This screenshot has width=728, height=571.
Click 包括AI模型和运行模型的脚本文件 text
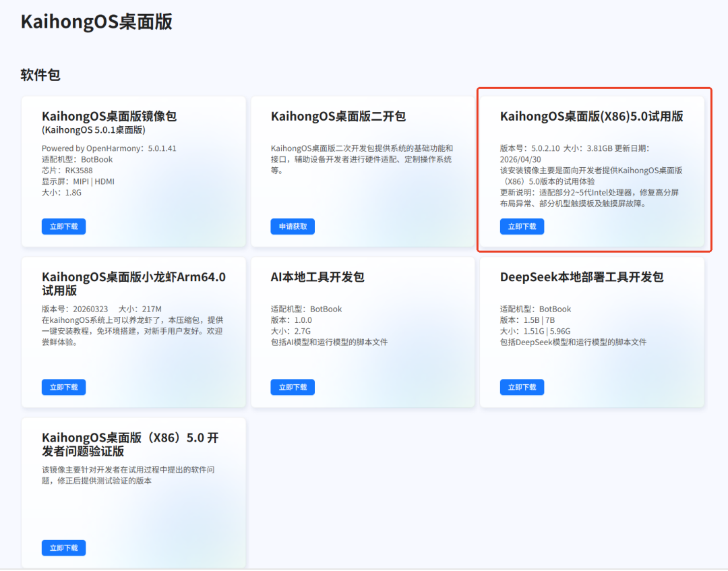tap(329, 342)
